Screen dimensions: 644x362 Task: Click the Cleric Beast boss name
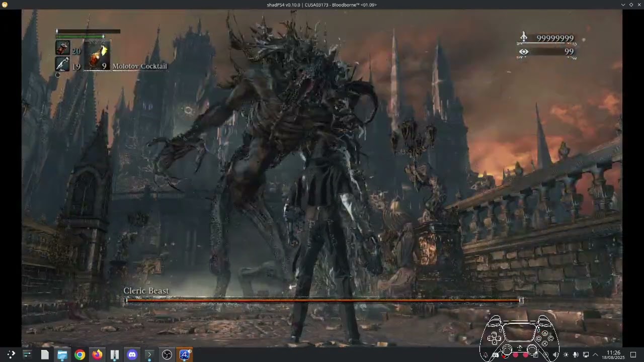(146, 291)
